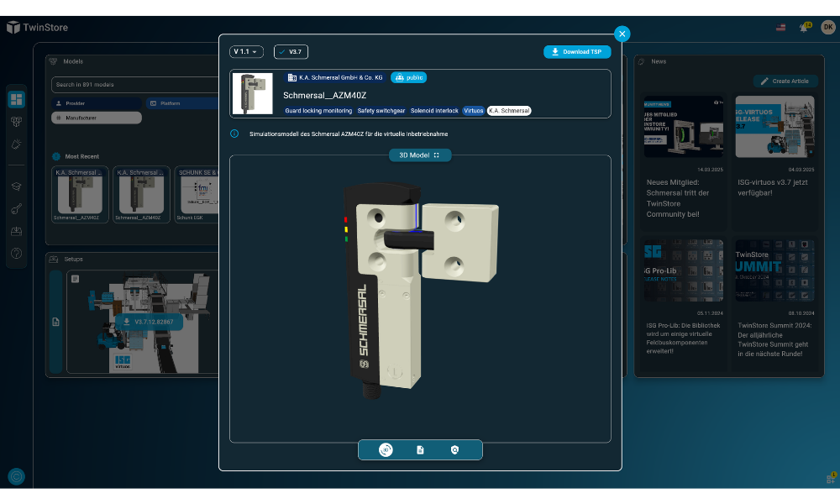
Task: Select the Safety switchgear tag
Action: coord(381,111)
